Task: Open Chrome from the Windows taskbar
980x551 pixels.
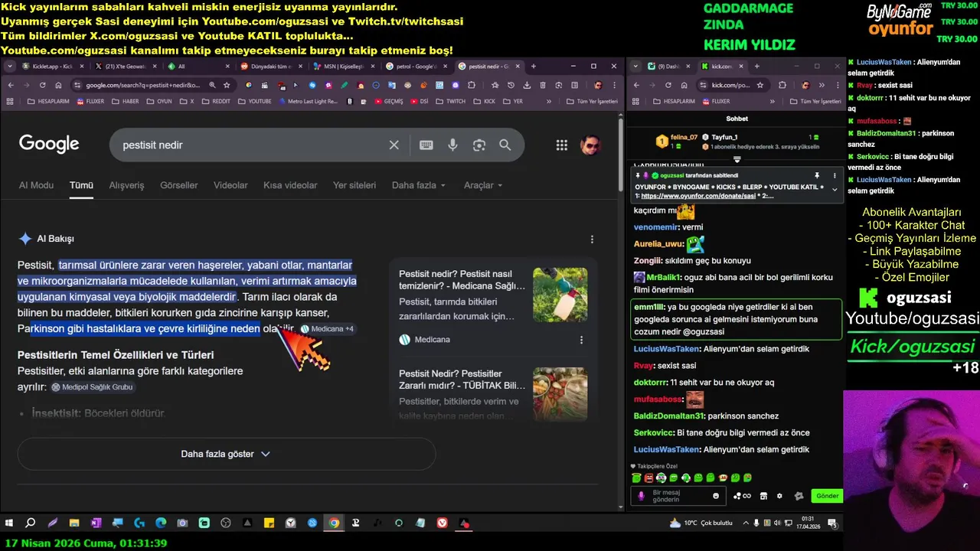Action: point(334,523)
